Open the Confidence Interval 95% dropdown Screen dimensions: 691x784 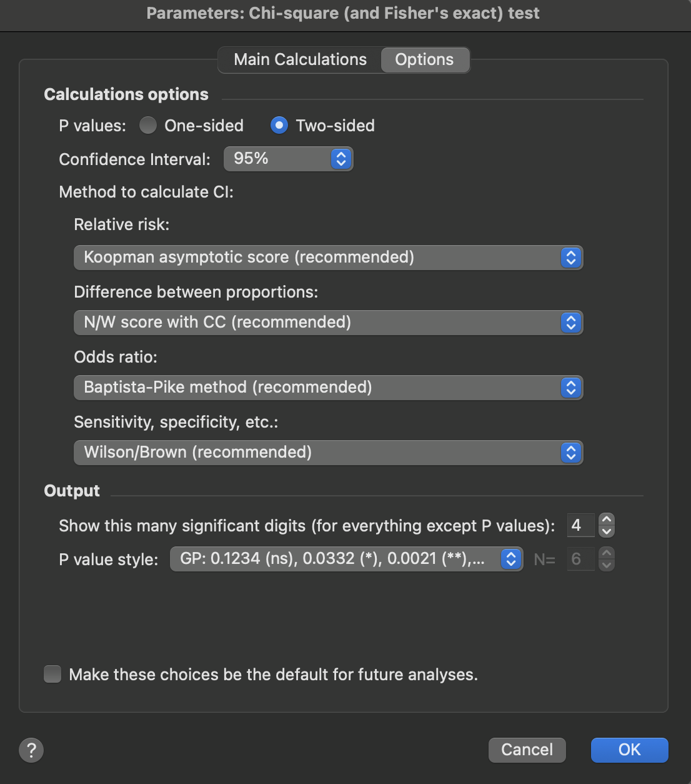(288, 159)
